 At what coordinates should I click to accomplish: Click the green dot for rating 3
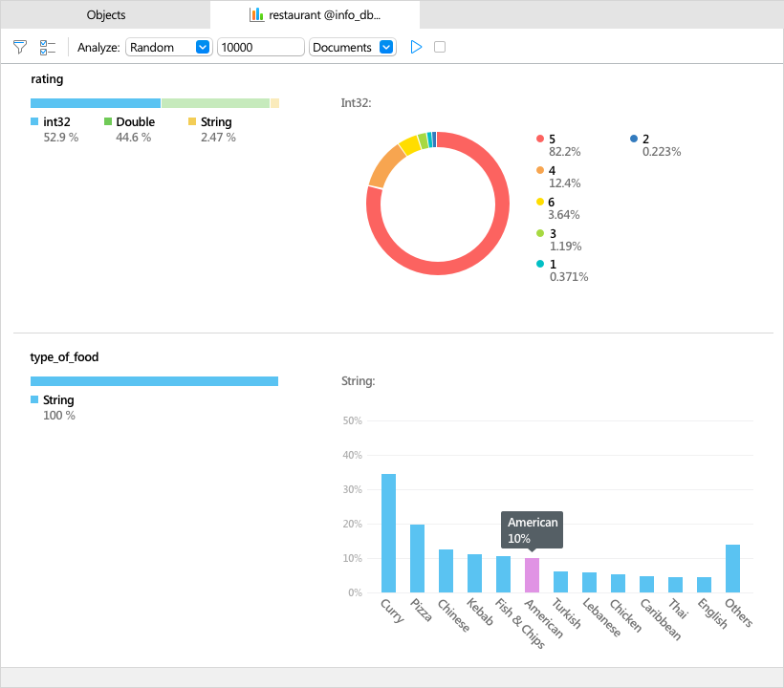(540, 233)
